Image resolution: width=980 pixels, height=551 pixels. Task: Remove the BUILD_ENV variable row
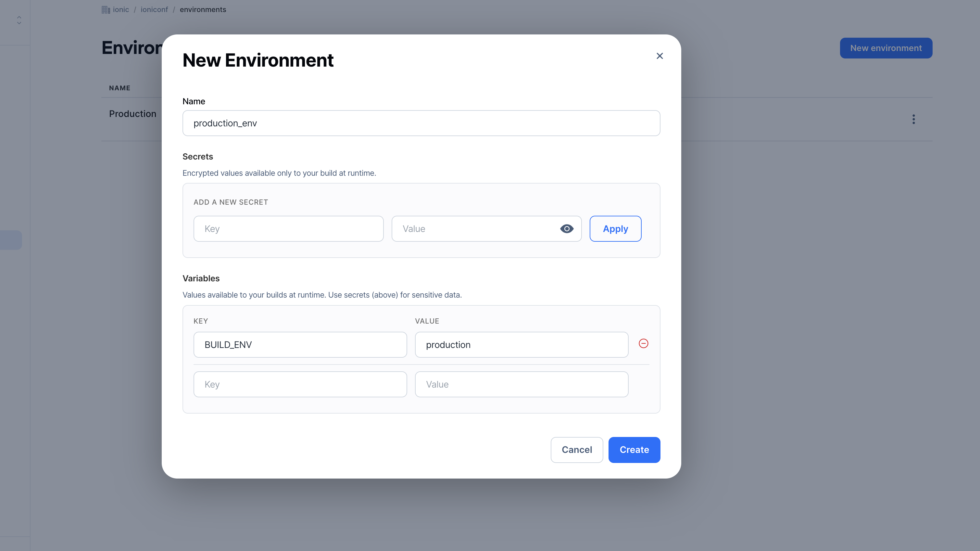[644, 343]
